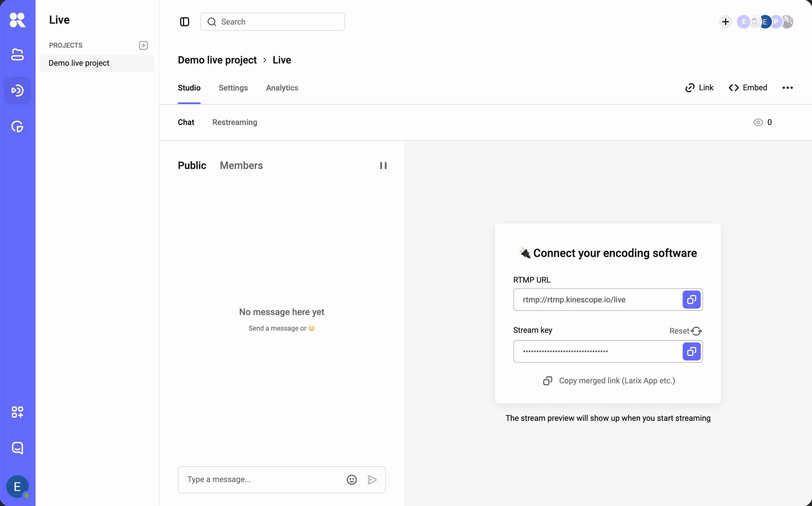The image size is (812, 506).
Task: Open the apps grid plus icon
Action: [x=18, y=412]
